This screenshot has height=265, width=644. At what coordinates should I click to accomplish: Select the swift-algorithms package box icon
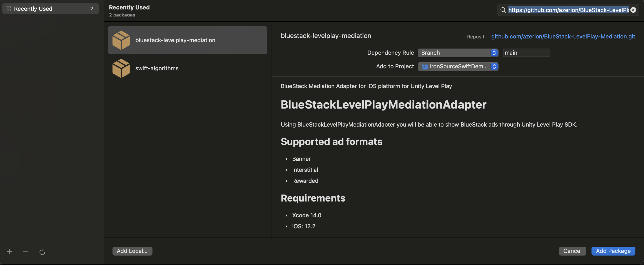tap(121, 68)
